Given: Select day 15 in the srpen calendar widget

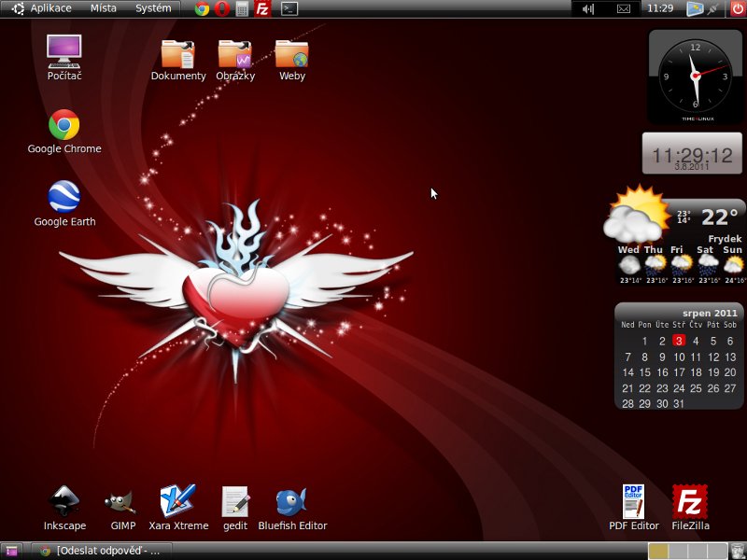Looking at the screenshot, I should 644,372.
